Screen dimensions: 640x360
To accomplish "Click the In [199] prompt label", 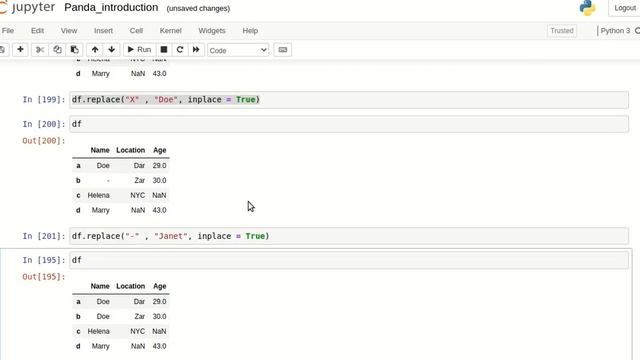I will (44, 100).
